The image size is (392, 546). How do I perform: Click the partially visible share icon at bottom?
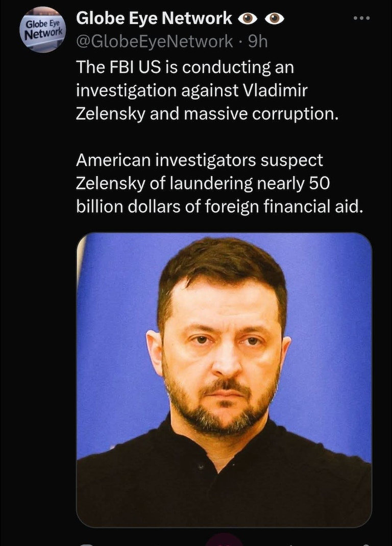tap(365, 544)
